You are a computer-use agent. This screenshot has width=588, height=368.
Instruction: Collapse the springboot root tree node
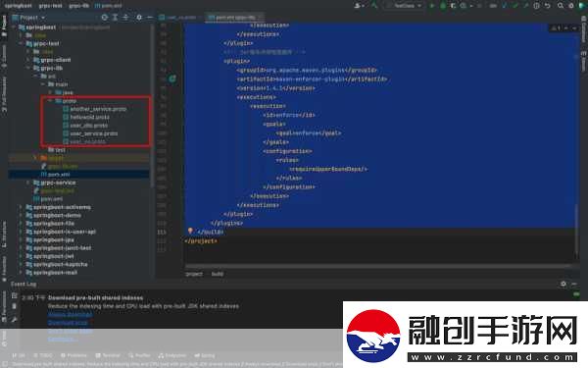[15, 27]
